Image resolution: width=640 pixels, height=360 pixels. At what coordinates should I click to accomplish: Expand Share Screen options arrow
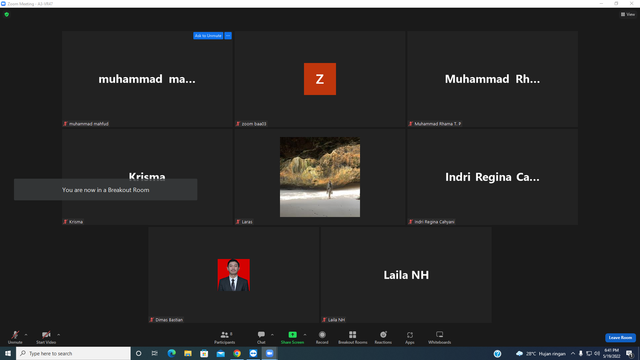305,335
